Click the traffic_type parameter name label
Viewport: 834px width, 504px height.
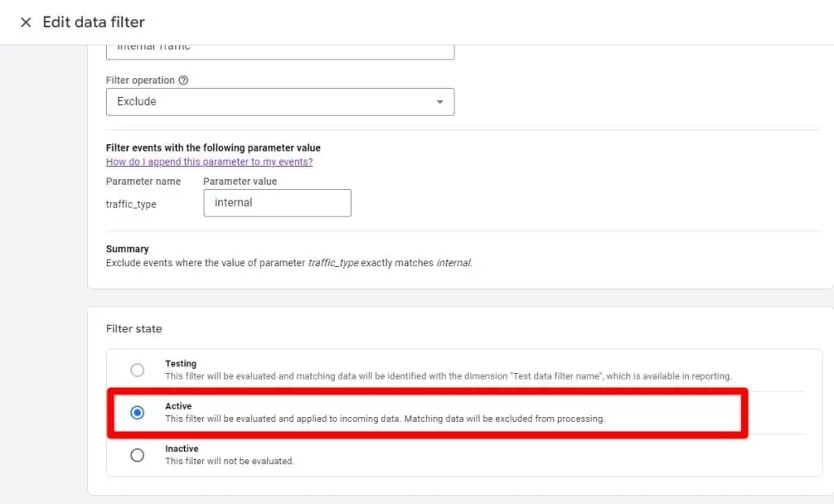pyautogui.click(x=131, y=204)
